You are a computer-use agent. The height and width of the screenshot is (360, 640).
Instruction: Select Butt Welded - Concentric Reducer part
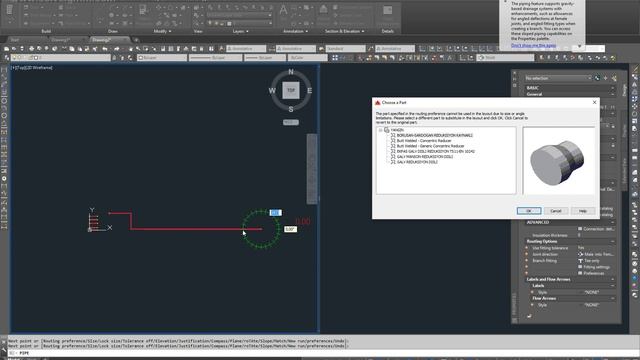[x=424, y=140]
